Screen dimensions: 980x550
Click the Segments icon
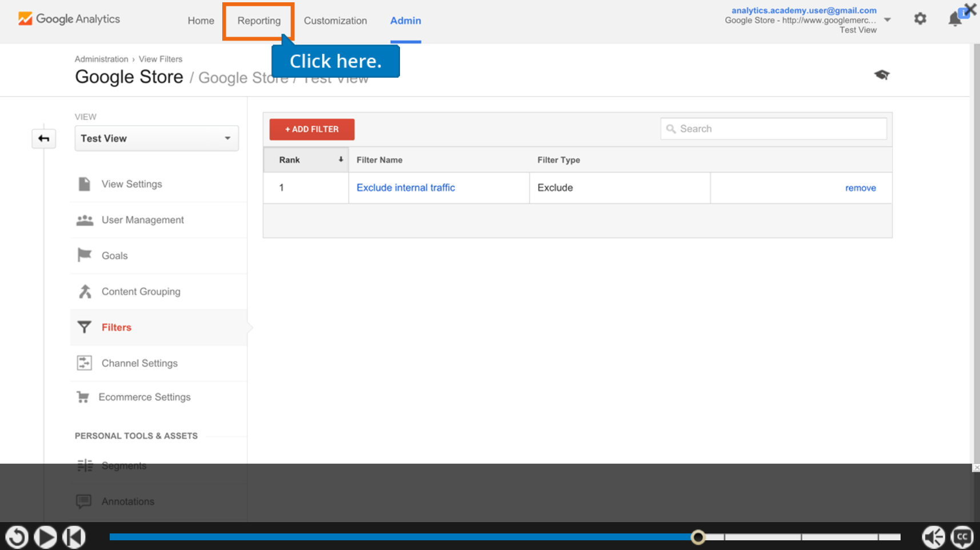click(85, 465)
